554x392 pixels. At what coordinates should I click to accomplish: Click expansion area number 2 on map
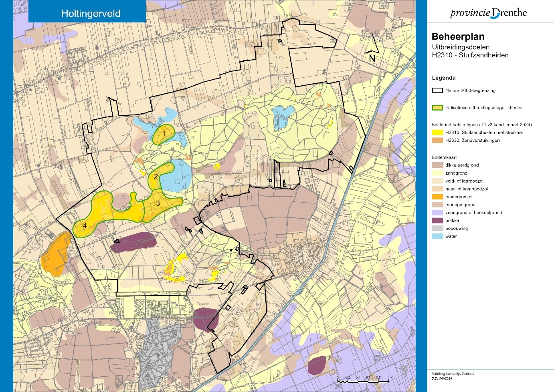point(156,177)
